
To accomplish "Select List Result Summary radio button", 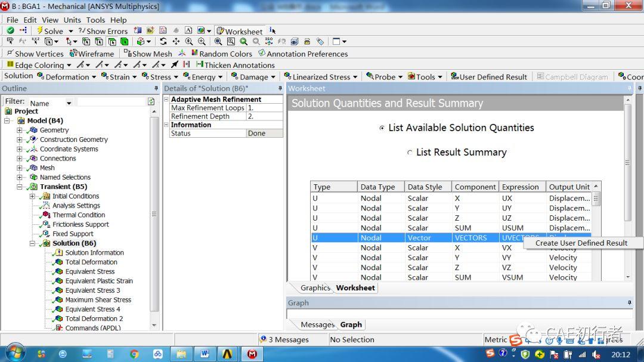I will (410, 153).
